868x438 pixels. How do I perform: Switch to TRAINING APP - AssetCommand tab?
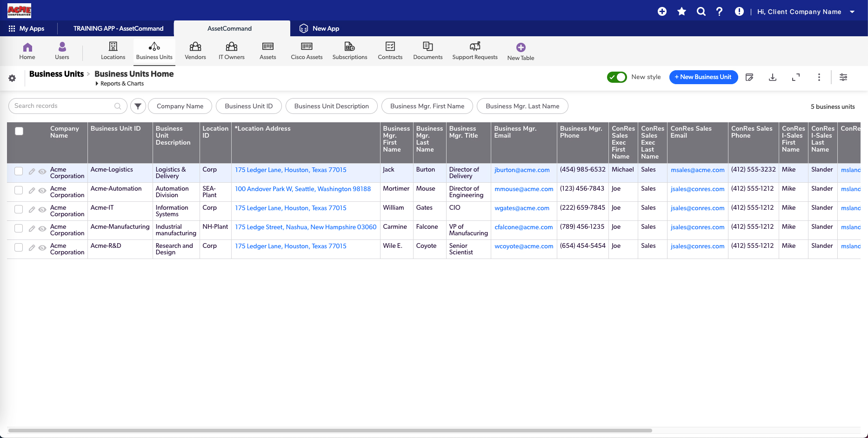(x=118, y=28)
